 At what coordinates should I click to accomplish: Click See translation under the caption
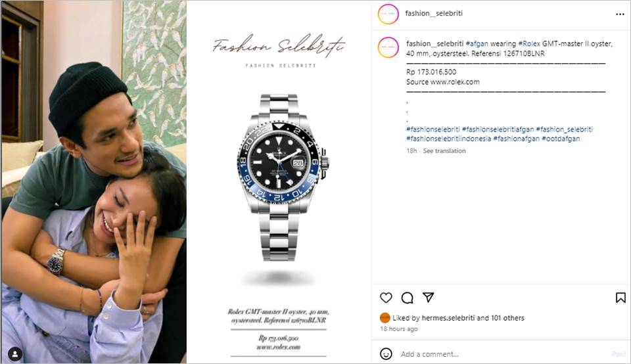point(444,151)
